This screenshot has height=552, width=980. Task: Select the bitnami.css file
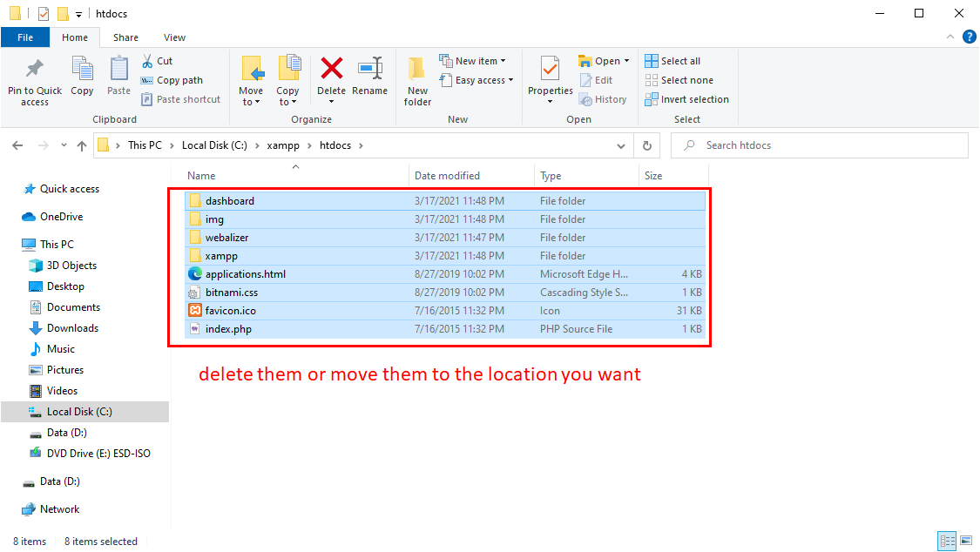coord(445,293)
